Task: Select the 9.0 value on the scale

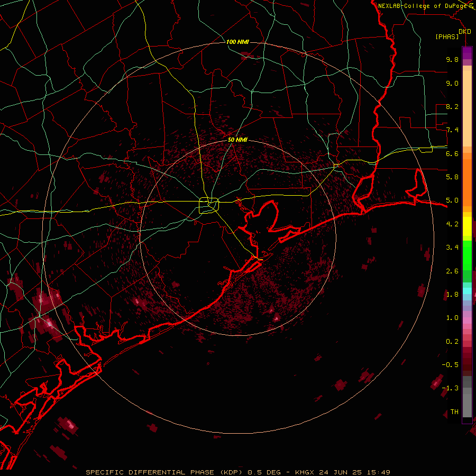Action: pos(452,83)
